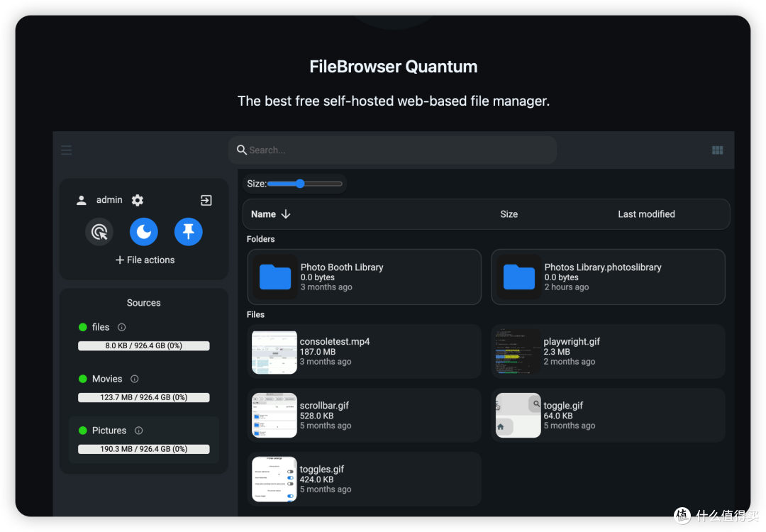Adjust the Size slider handle
The image size is (766, 532).
[x=300, y=184]
